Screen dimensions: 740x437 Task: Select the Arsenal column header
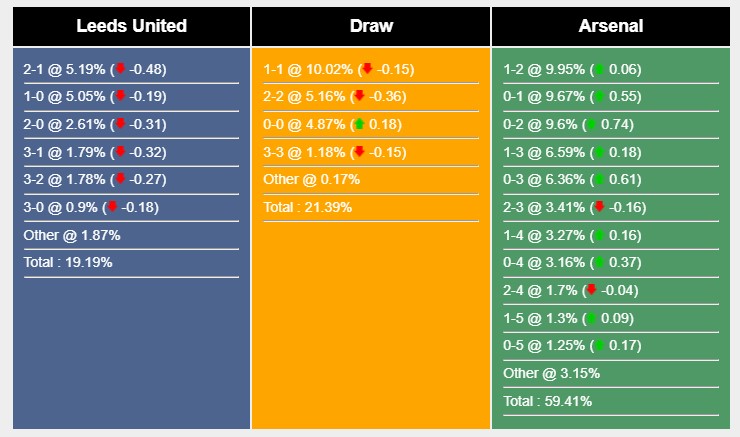tap(610, 26)
